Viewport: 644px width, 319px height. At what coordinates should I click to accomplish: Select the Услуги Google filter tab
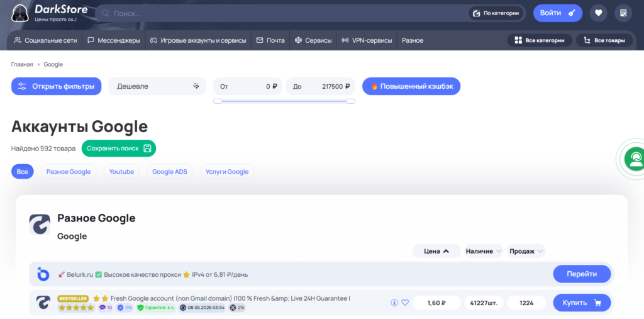coord(227,171)
